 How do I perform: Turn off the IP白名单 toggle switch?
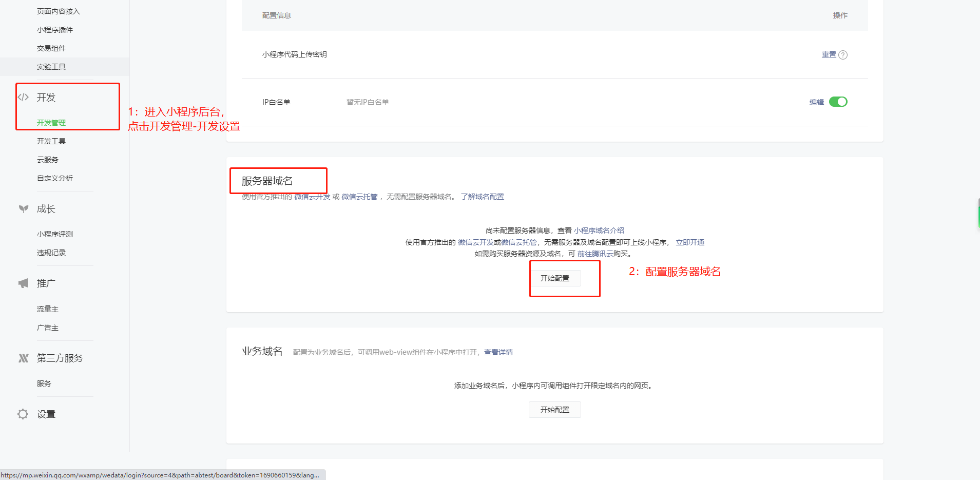pos(838,102)
